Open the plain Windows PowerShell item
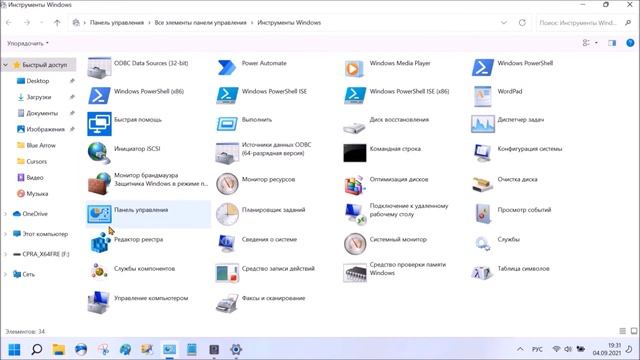640x360 pixels. coord(483,67)
